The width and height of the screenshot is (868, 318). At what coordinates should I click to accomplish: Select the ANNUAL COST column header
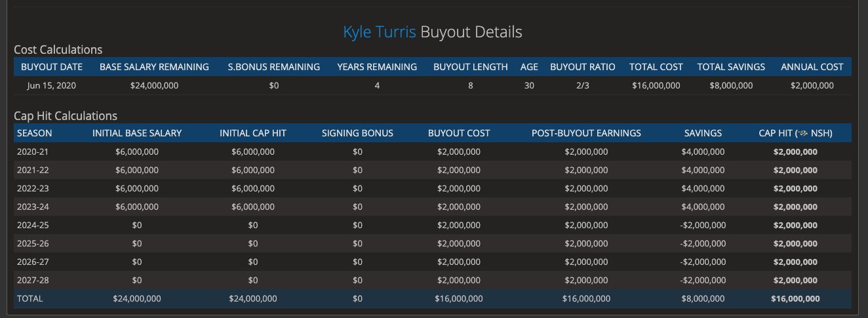(x=812, y=67)
